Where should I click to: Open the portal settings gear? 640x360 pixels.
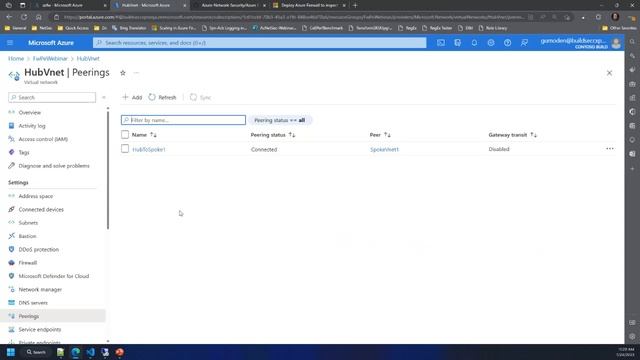point(491,43)
